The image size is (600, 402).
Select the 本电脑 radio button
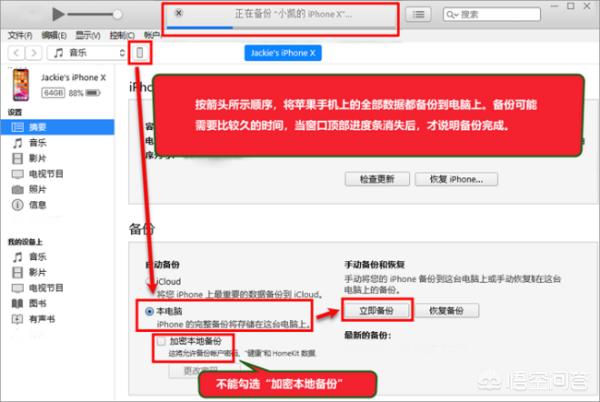click(150, 311)
